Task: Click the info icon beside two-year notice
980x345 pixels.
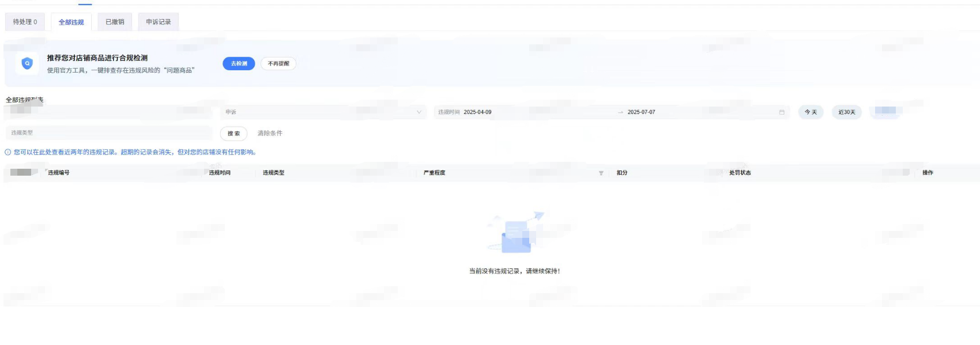Action: point(8,152)
